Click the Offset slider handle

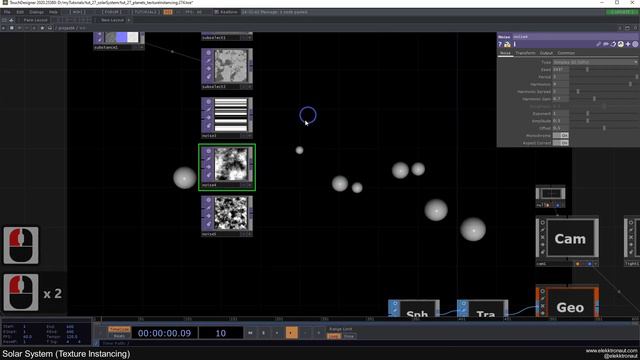pos(604,128)
